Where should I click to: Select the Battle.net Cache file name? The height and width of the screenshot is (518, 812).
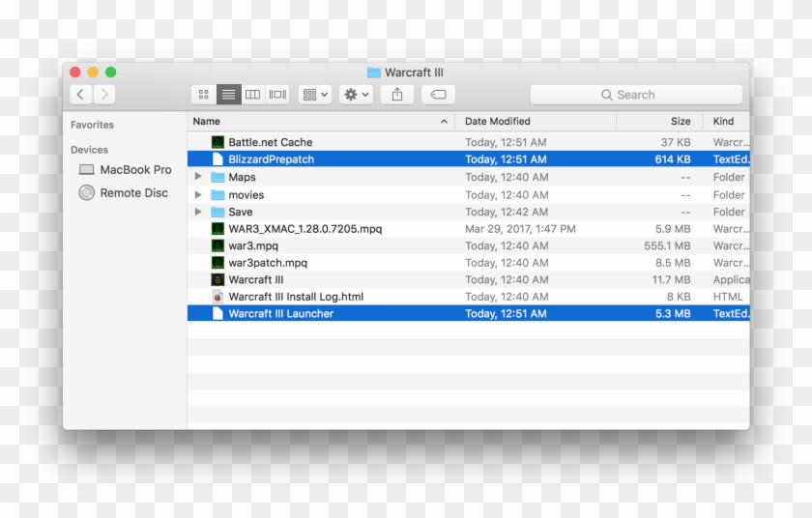pyautogui.click(x=271, y=142)
